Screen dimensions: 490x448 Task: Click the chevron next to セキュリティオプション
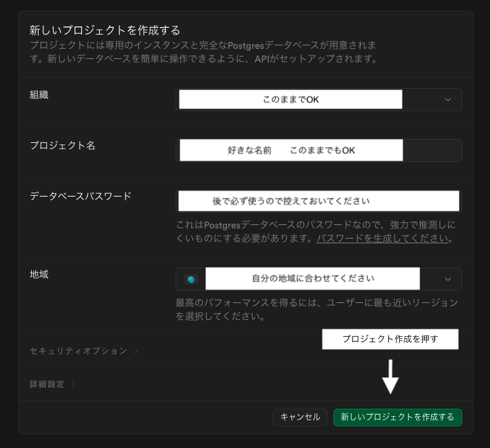coord(136,351)
